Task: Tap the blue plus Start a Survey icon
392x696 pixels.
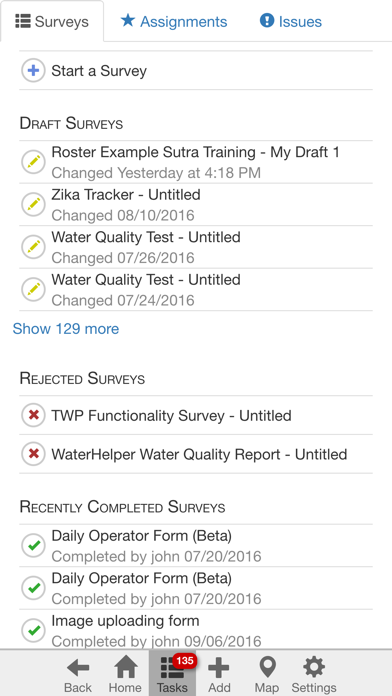Action: tap(33, 71)
